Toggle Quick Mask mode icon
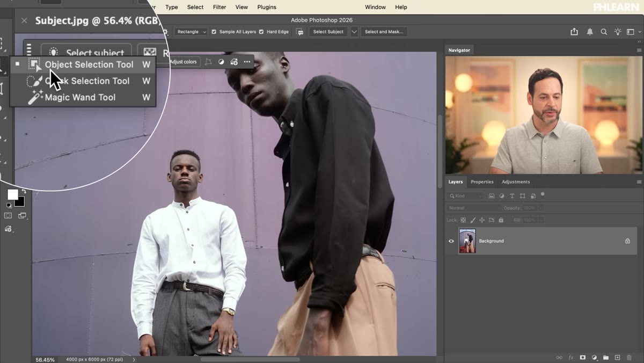This screenshot has height=363, width=644. (x=8, y=216)
